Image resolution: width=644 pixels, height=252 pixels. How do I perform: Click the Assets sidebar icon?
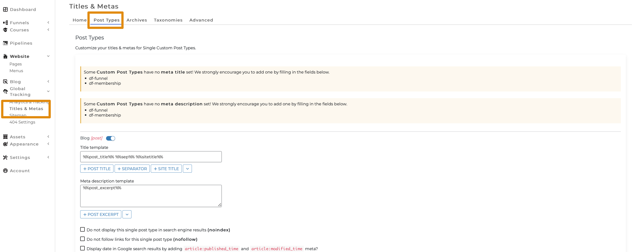(x=5, y=137)
